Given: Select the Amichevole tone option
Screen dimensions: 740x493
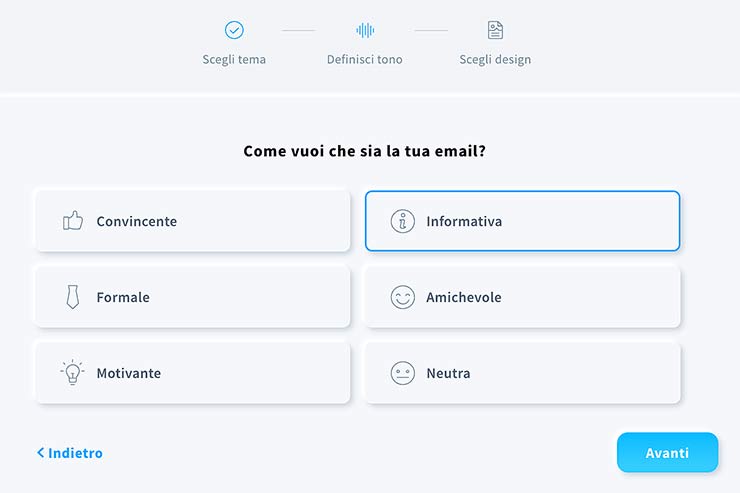Looking at the screenshot, I should point(522,297).
